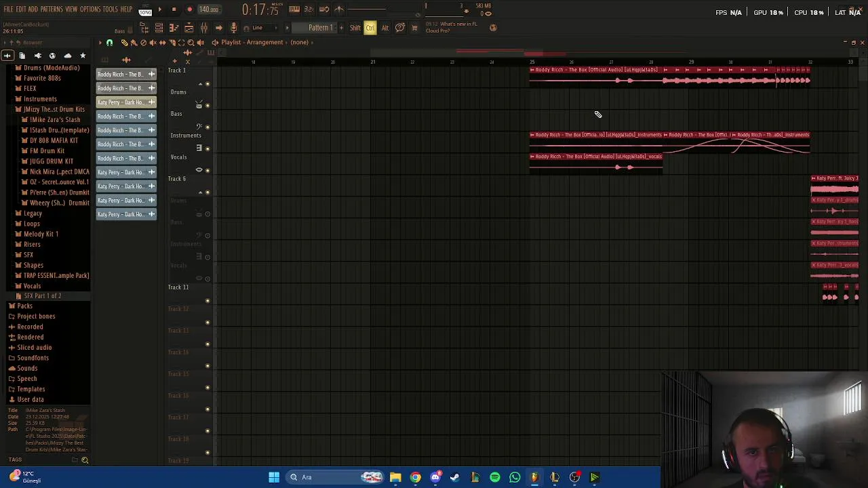Mute the Bass track under Track 1

coord(208,127)
